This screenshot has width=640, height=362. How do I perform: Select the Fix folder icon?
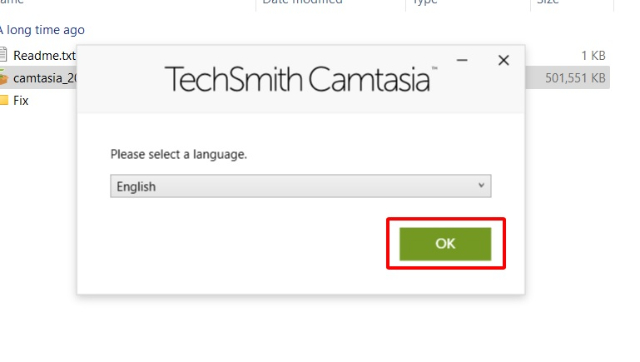pos(4,100)
